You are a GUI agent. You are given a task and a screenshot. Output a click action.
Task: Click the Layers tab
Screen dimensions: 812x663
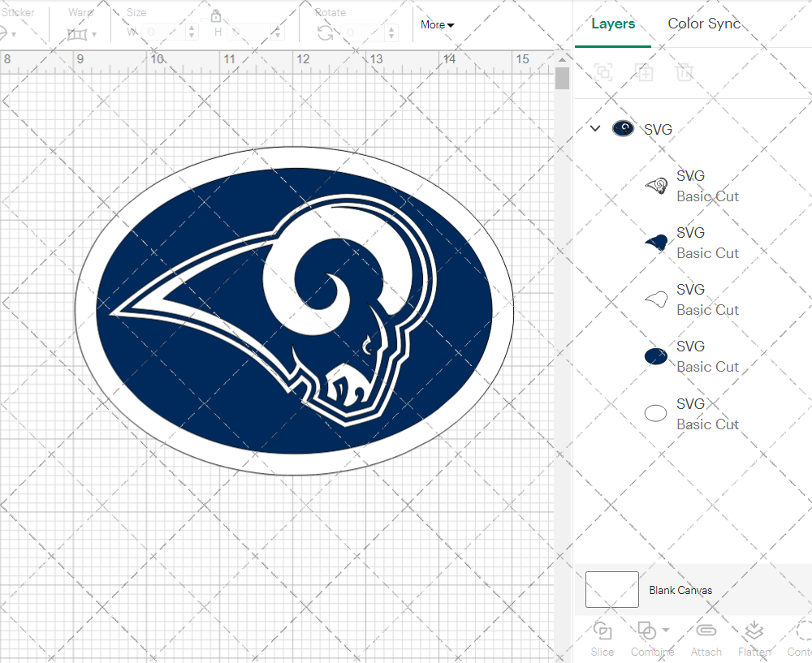click(x=613, y=24)
